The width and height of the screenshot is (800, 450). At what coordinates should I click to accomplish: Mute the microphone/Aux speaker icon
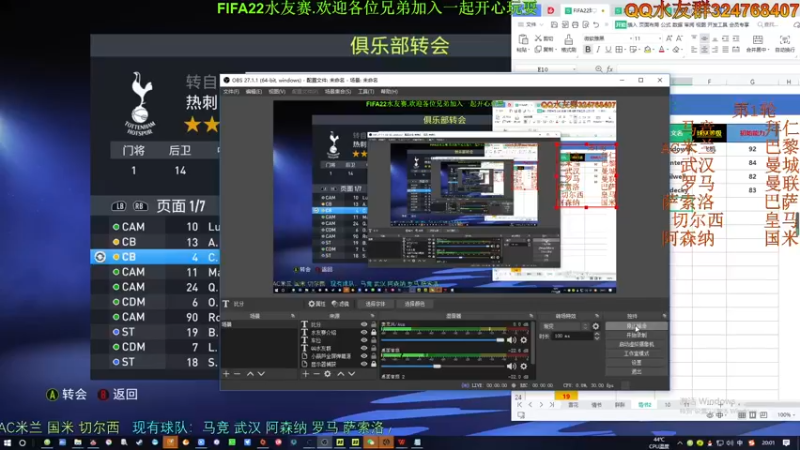click(512, 340)
